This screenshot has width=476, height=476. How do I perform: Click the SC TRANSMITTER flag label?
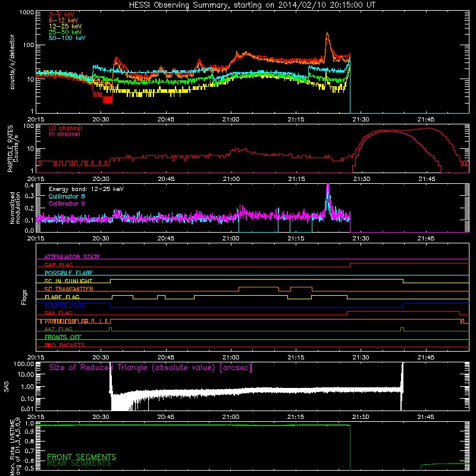coord(69,289)
